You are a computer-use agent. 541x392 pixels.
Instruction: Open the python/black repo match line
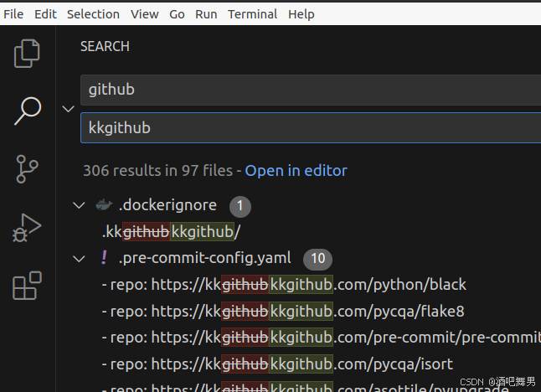(284, 285)
